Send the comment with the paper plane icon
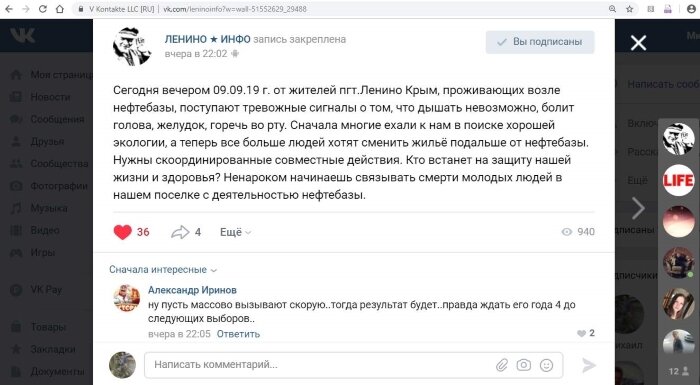The width and height of the screenshot is (700, 385). [589, 365]
